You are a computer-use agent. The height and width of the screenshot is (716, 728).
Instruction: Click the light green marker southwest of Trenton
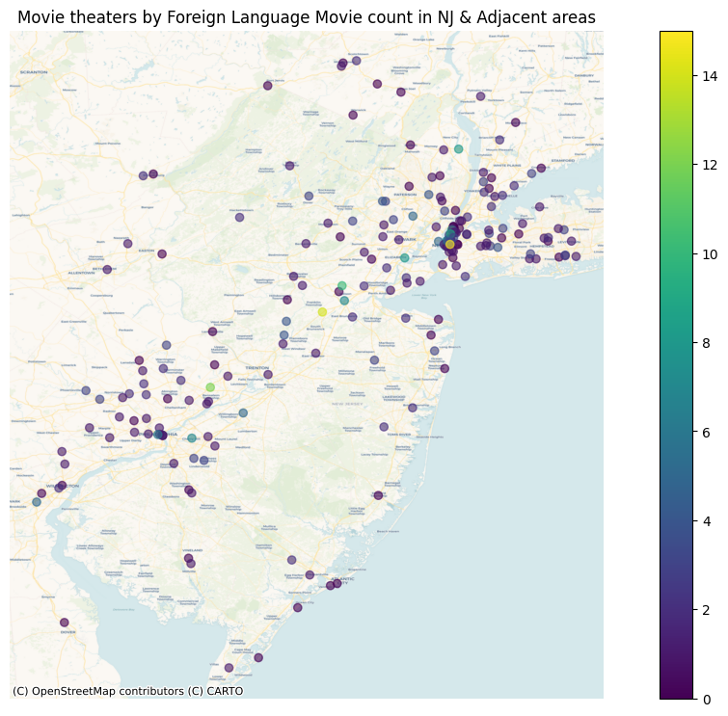click(x=210, y=387)
